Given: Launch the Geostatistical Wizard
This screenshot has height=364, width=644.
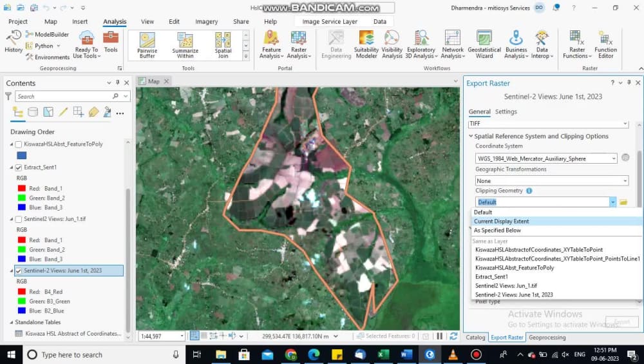Looking at the screenshot, I should pos(484,44).
